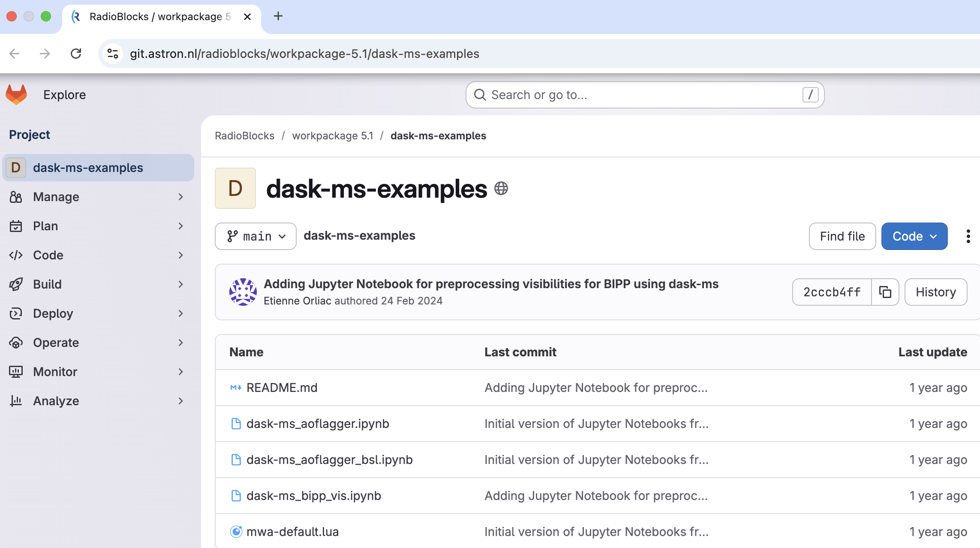Open the dask-ms_bipp_vis.ipynb file link
The height and width of the screenshot is (548, 980).
point(313,496)
